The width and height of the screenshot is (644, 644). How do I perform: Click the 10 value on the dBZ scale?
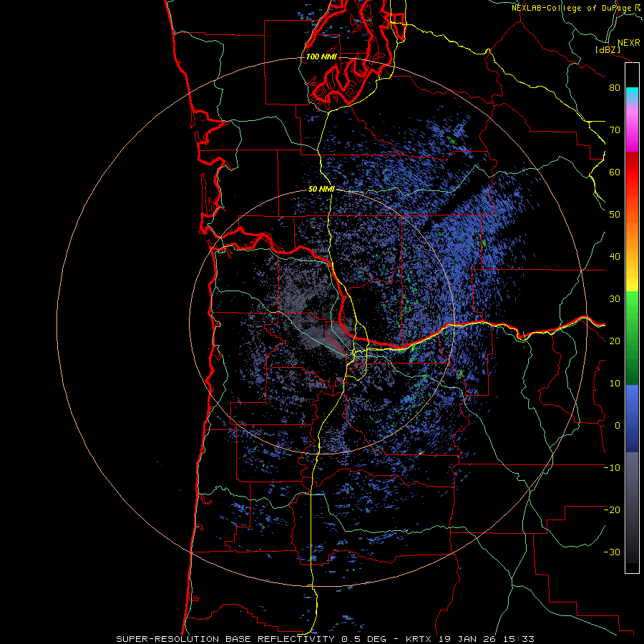[615, 384]
